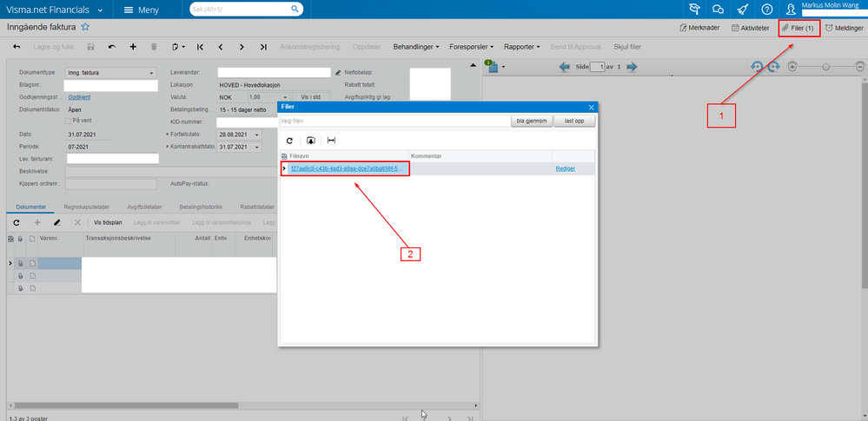Go back with the left arrow icon

17,47
